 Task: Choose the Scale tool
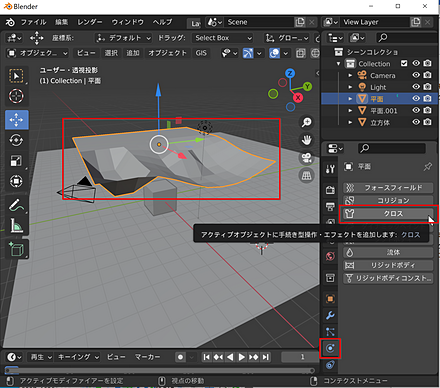click(16, 161)
